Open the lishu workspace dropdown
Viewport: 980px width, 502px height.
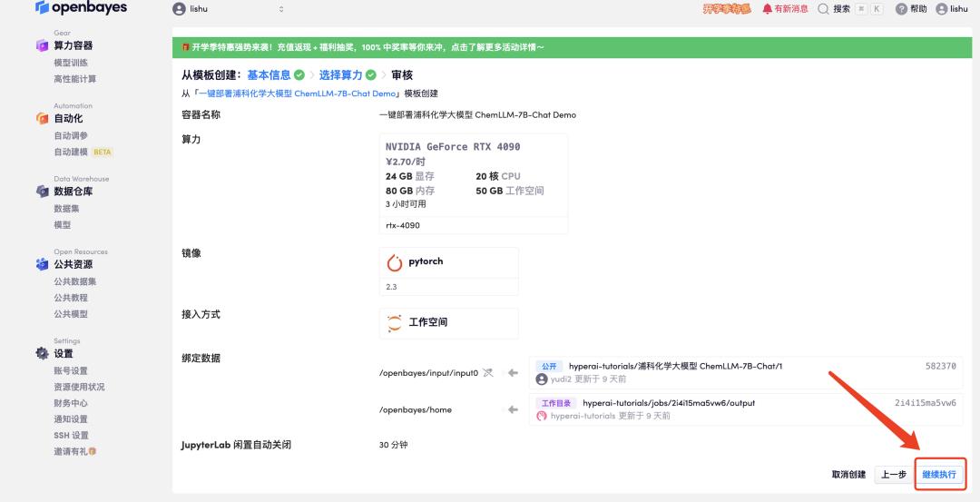(228, 9)
